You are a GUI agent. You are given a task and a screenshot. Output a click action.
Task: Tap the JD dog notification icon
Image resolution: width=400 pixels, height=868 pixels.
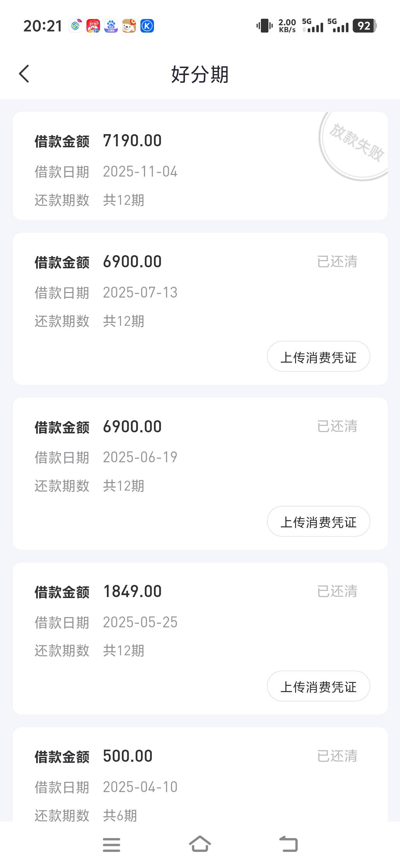[x=129, y=26]
